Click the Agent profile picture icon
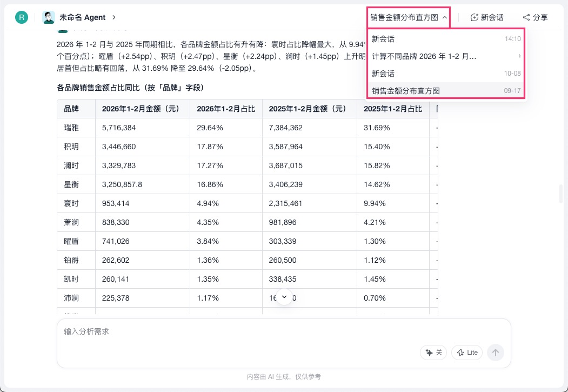 tap(49, 17)
